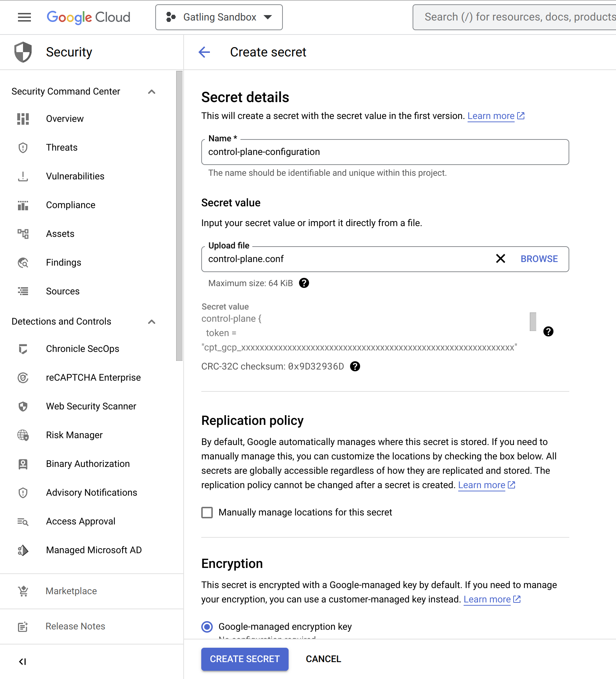Click the CANCEL button
Screen dimensions: 616x679
pos(323,659)
